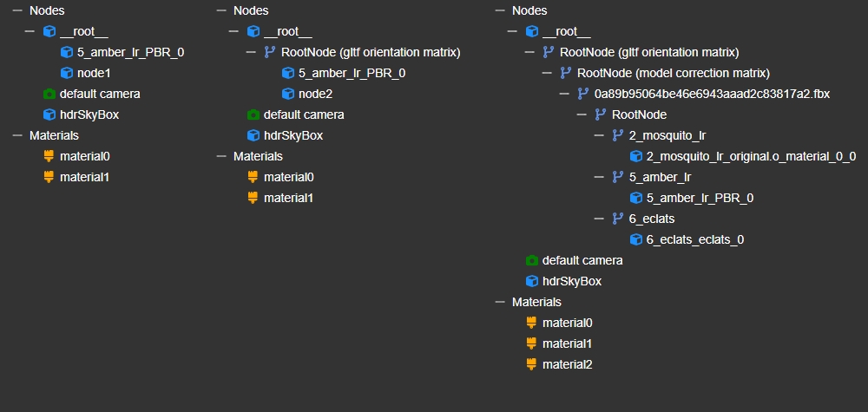Click material1 brush icon above material2
This screenshot has width=868, height=412.
[531, 343]
